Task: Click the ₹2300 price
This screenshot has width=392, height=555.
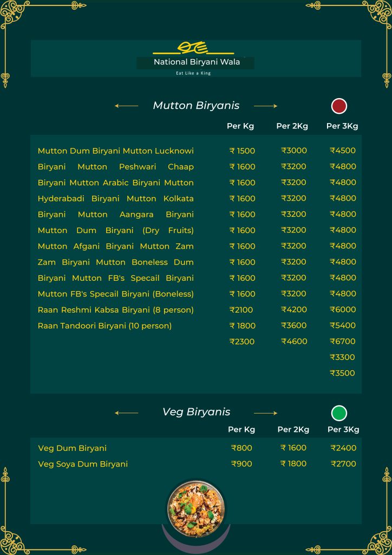Action: point(242,342)
